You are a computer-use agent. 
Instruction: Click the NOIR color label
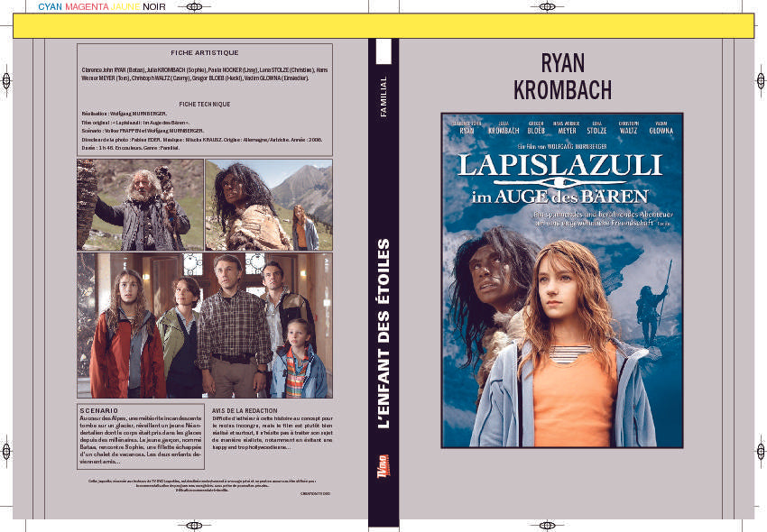click(x=154, y=7)
